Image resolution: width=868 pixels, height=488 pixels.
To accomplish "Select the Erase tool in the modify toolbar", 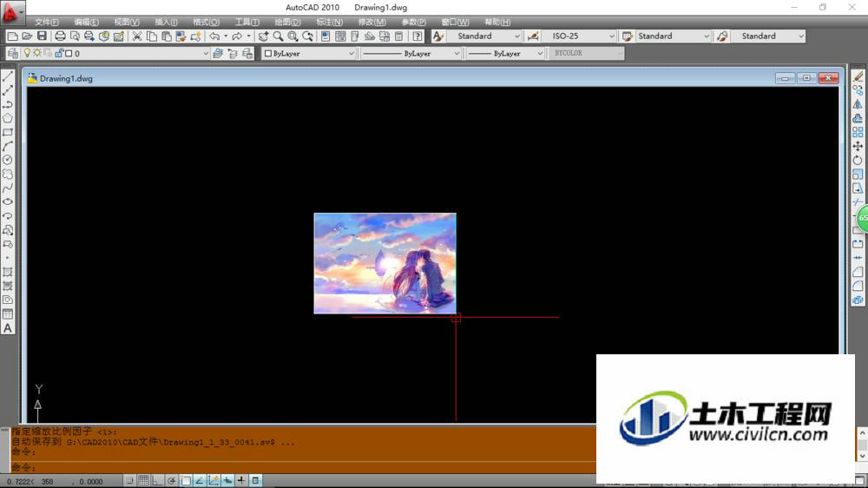I will (858, 76).
